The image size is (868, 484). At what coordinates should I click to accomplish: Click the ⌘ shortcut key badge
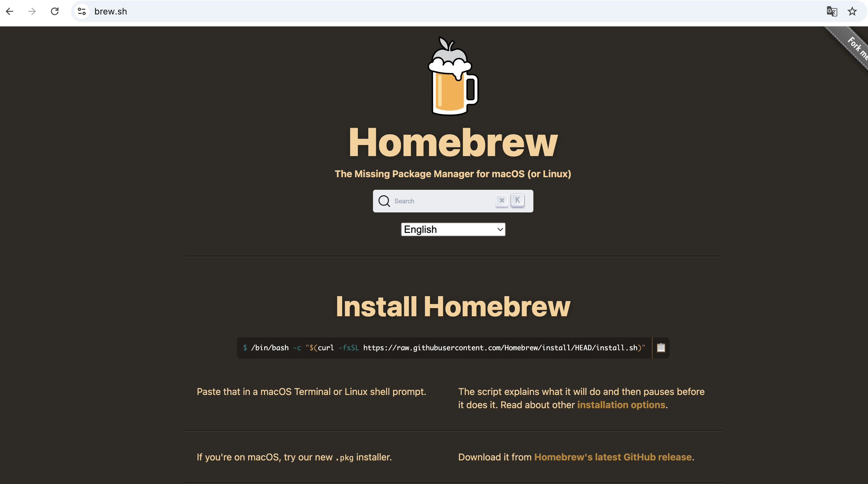(502, 201)
